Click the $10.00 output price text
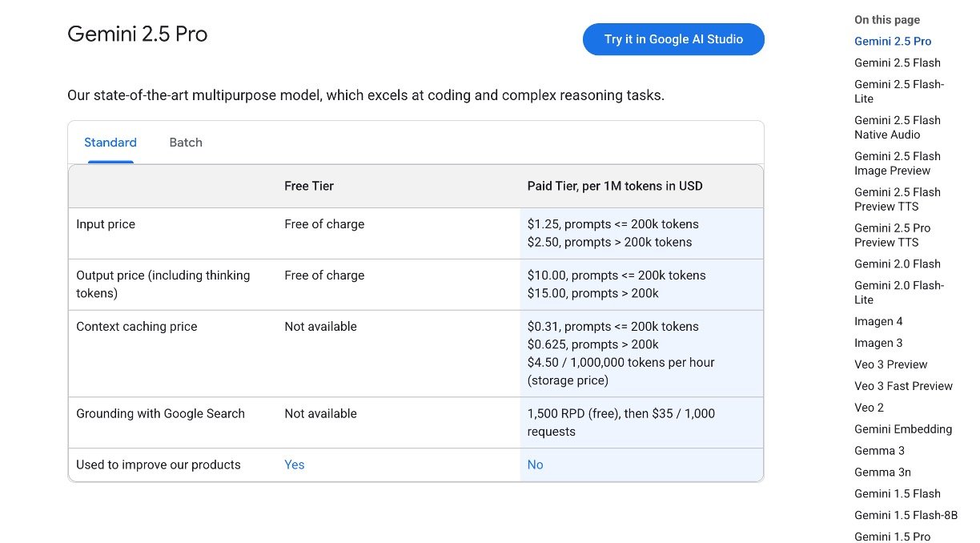 coord(617,276)
